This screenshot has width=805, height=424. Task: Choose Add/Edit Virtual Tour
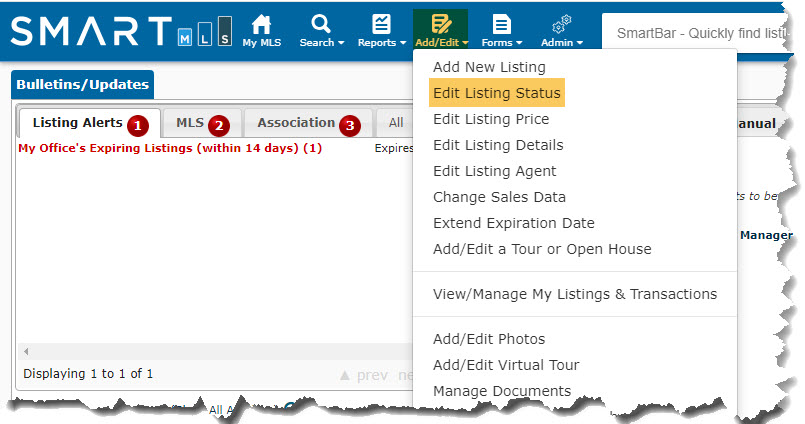(x=506, y=365)
